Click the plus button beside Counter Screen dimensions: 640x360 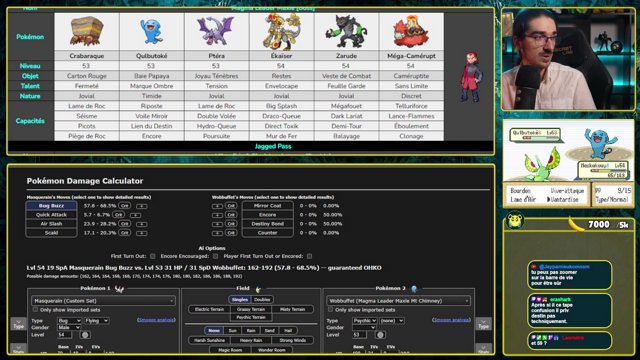tap(217, 233)
